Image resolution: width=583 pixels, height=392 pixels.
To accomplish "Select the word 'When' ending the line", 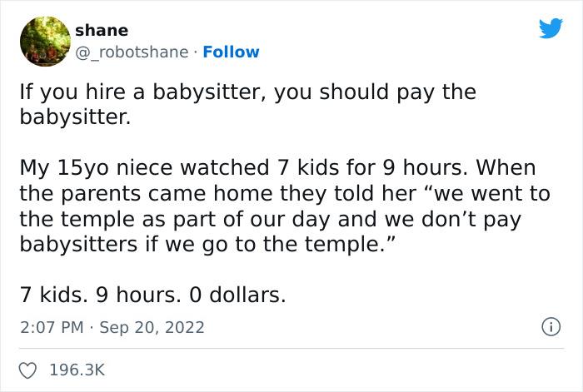I will point(506,167).
